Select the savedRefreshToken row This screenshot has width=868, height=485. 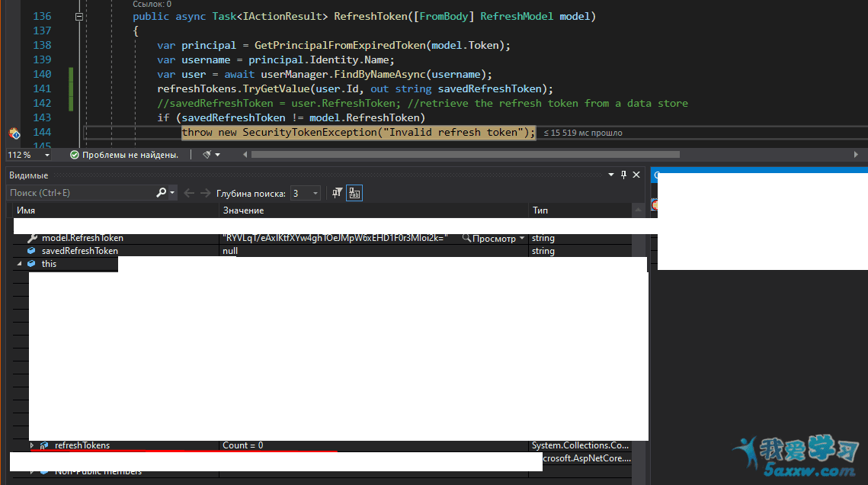tap(322, 251)
